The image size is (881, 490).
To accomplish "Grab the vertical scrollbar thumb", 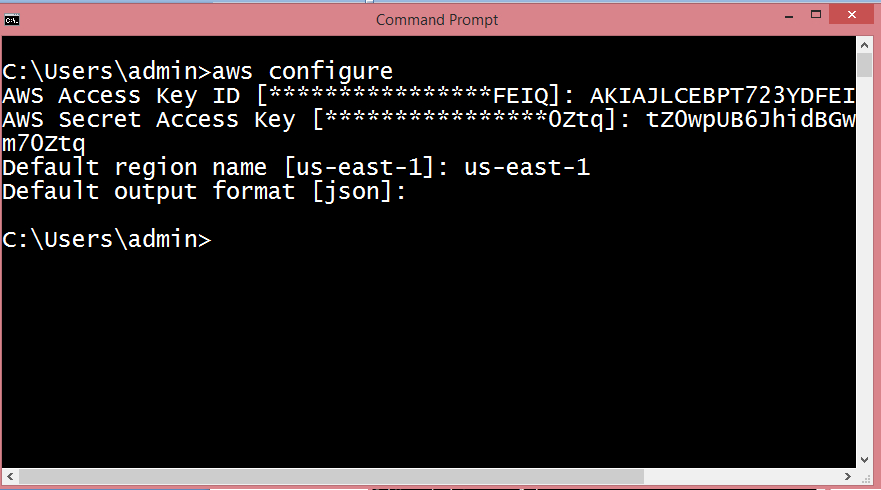I will [x=865, y=66].
